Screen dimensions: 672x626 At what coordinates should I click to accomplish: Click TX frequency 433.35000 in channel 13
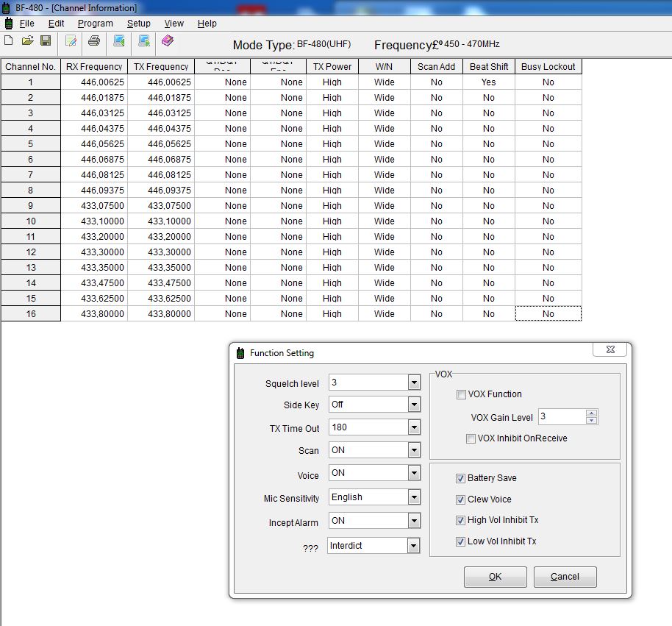[161, 267]
